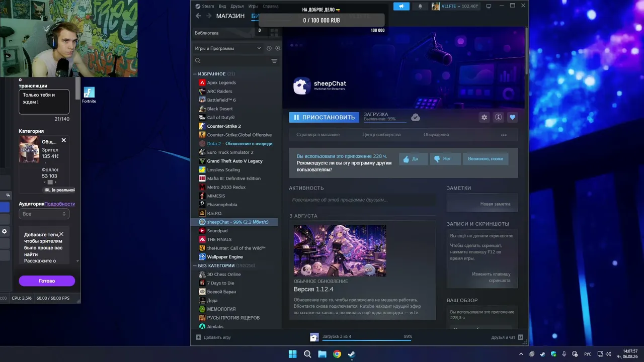Click Изменить клавишу скриншота button
The width and height of the screenshot is (644, 362).
point(491,277)
